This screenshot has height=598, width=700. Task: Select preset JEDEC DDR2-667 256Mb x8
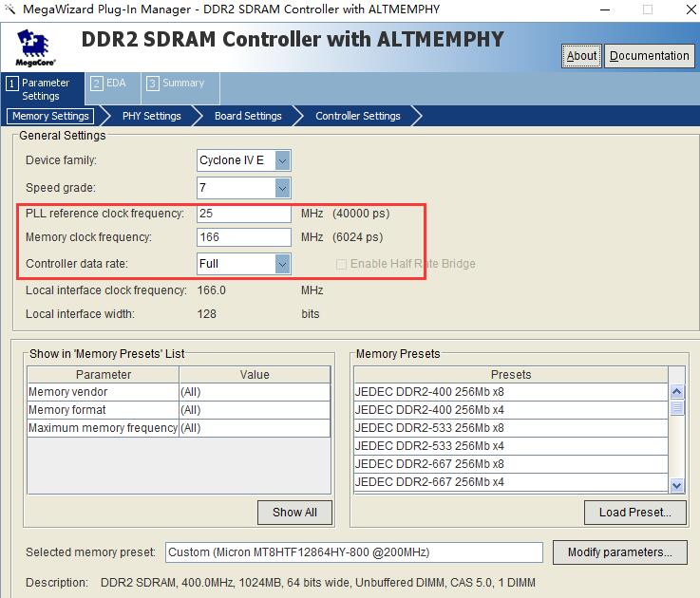(511, 464)
